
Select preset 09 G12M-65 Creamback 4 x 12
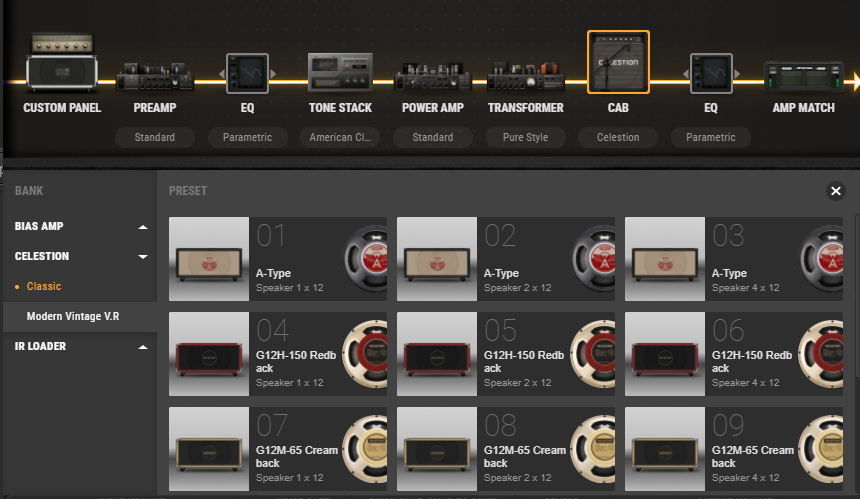[734, 449]
